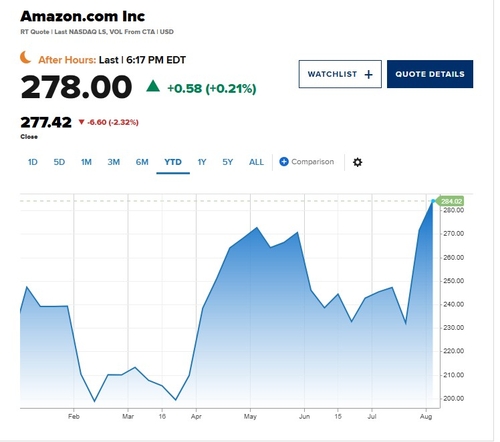Switch chart to 1M range
Image resolution: width=500 pixels, height=442 pixels.
pyautogui.click(x=86, y=162)
